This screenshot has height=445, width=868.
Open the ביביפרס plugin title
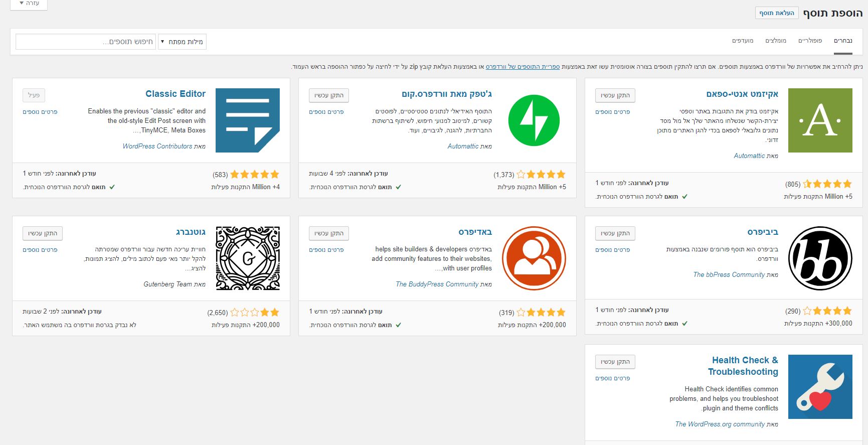pos(763,232)
